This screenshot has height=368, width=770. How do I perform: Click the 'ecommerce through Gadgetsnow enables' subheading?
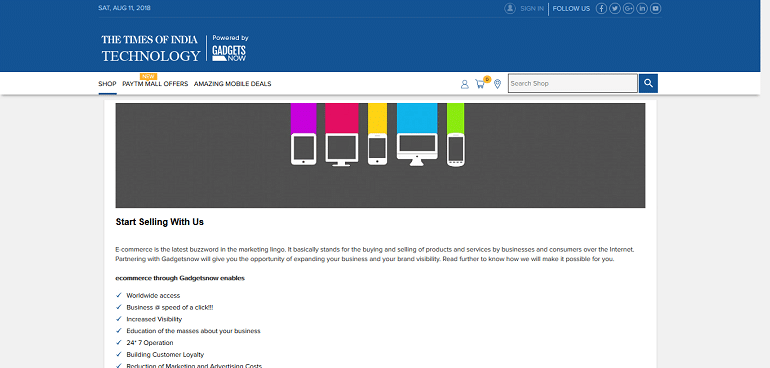pyautogui.click(x=180, y=278)
